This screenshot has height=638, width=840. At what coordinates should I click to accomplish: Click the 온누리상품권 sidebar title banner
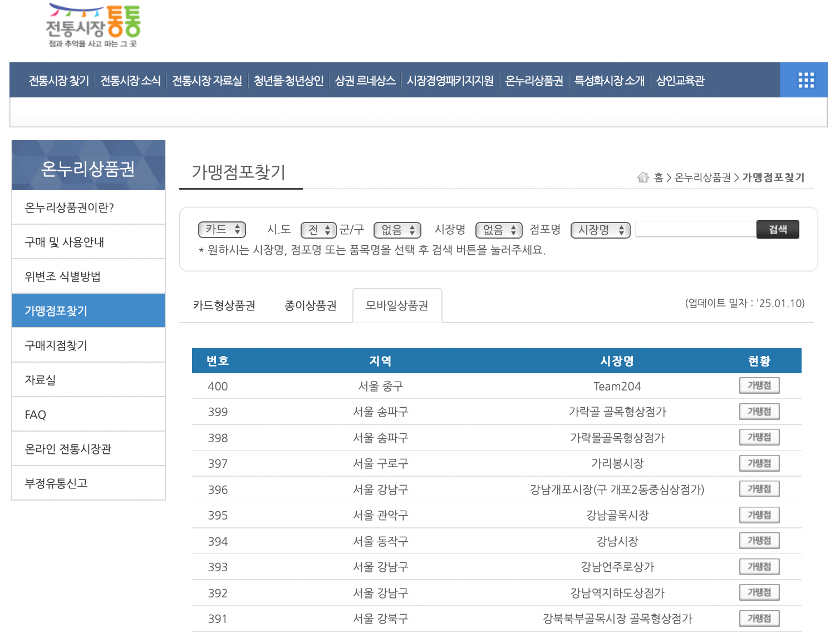click(89, 165)
